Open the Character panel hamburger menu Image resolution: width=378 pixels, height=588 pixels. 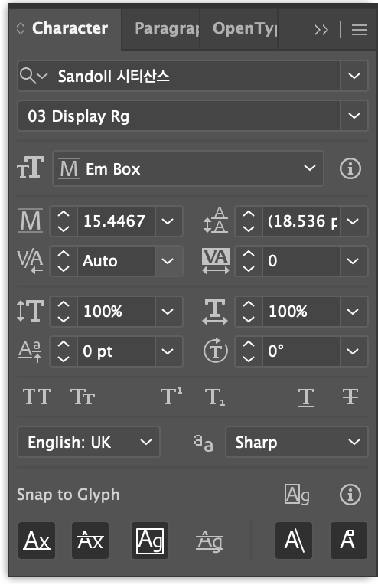click(360, 30)
